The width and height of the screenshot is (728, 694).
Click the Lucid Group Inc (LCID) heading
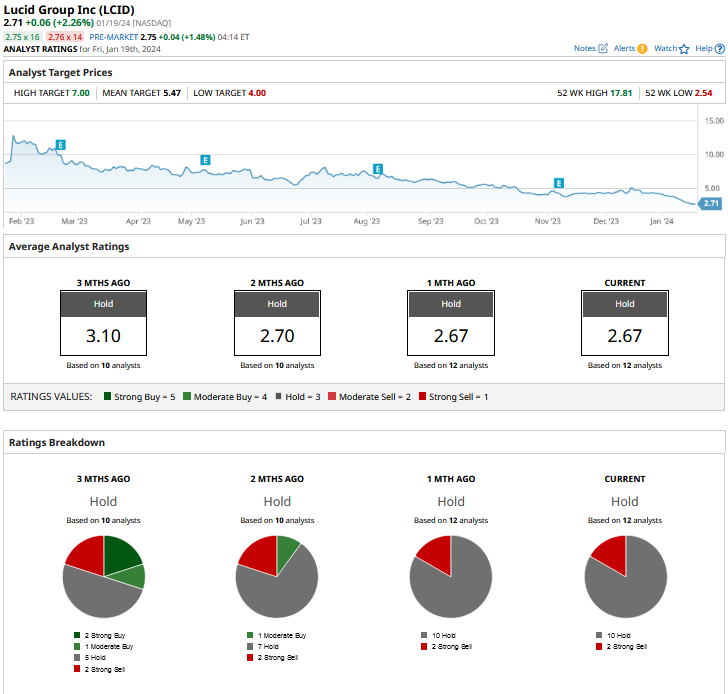pos(69,9)
